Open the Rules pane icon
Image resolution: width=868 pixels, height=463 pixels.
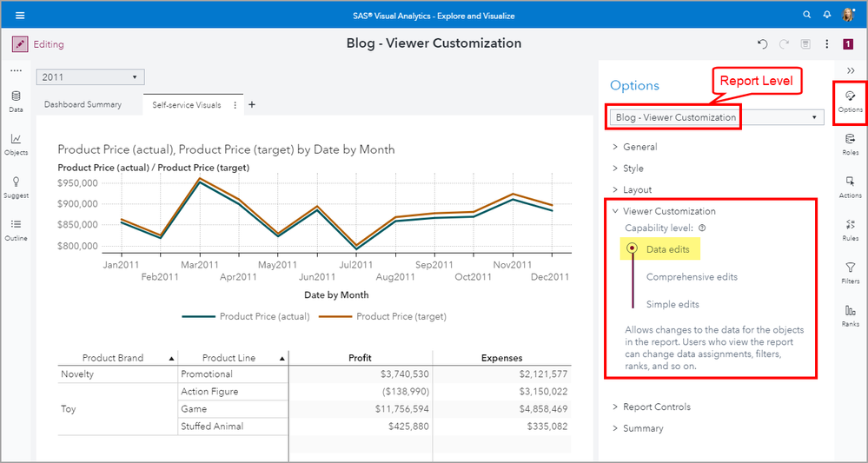tap(850, 228)
